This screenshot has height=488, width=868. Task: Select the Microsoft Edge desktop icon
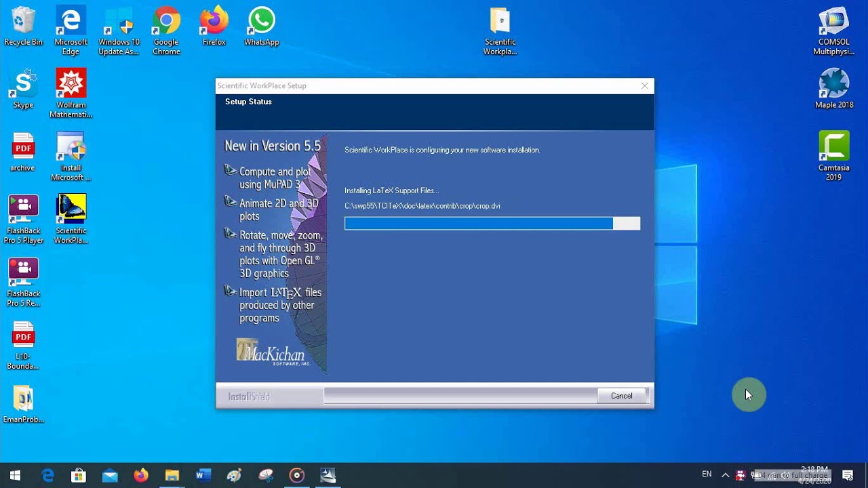[71, 31]
